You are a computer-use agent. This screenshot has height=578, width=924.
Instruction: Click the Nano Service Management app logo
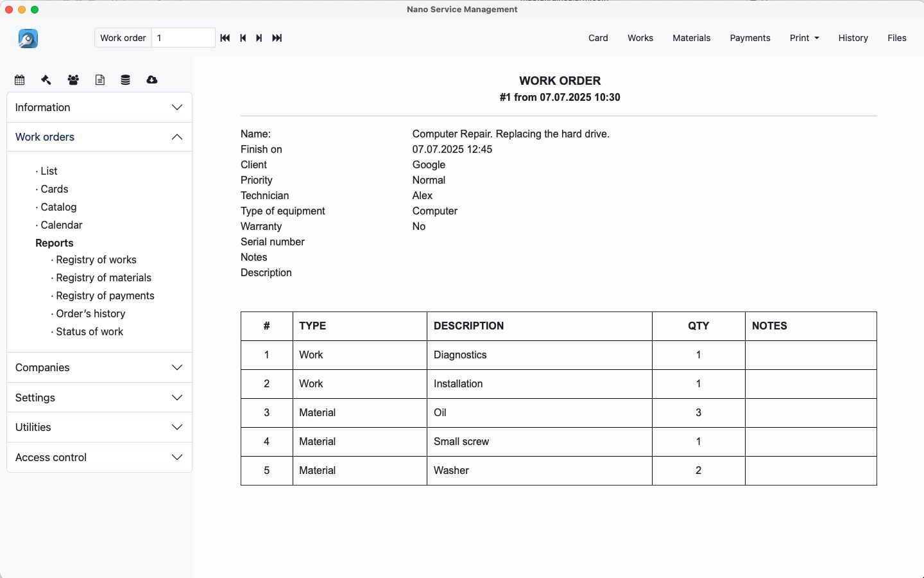28,39
